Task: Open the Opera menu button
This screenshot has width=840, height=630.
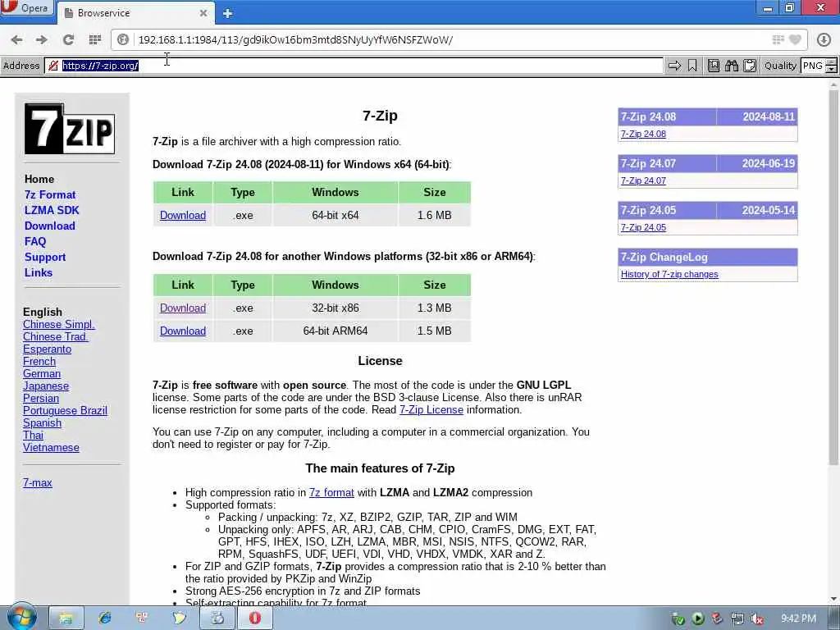Action: point(27,8)
